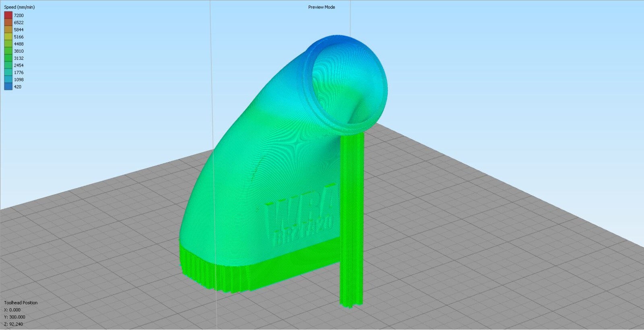Click the 'Y: 300.000' toolhead coordinate
Viewport: 644px width, 330px height.
click(14, 317)
